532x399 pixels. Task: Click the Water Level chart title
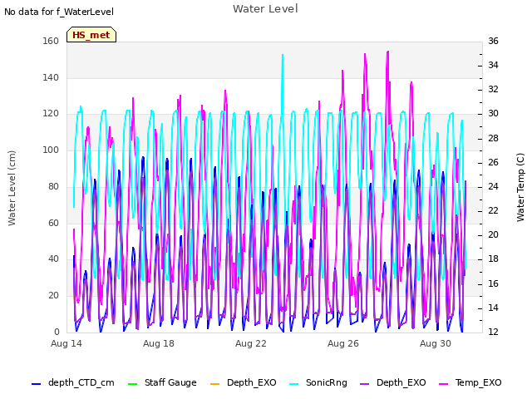point(265,9)
